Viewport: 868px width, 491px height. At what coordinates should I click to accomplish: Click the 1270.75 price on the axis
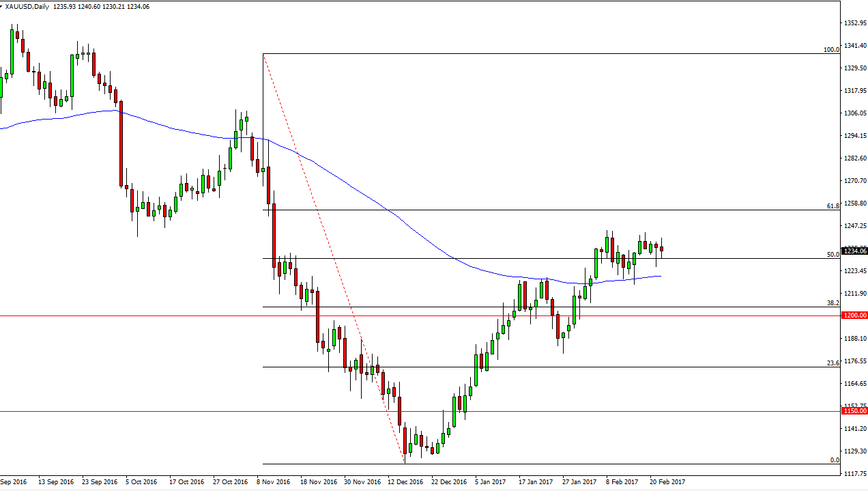[x=854, y=181]
